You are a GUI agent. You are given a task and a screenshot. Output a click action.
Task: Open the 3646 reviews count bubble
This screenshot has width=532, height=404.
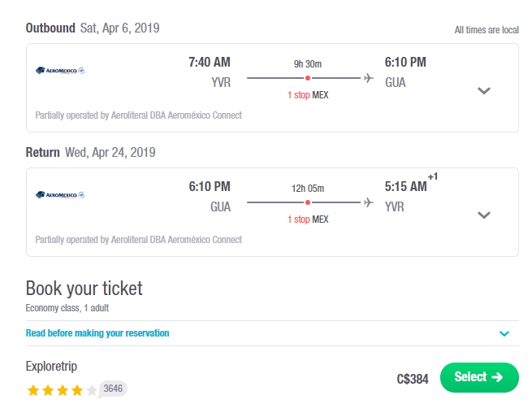[x=113, y=389]
